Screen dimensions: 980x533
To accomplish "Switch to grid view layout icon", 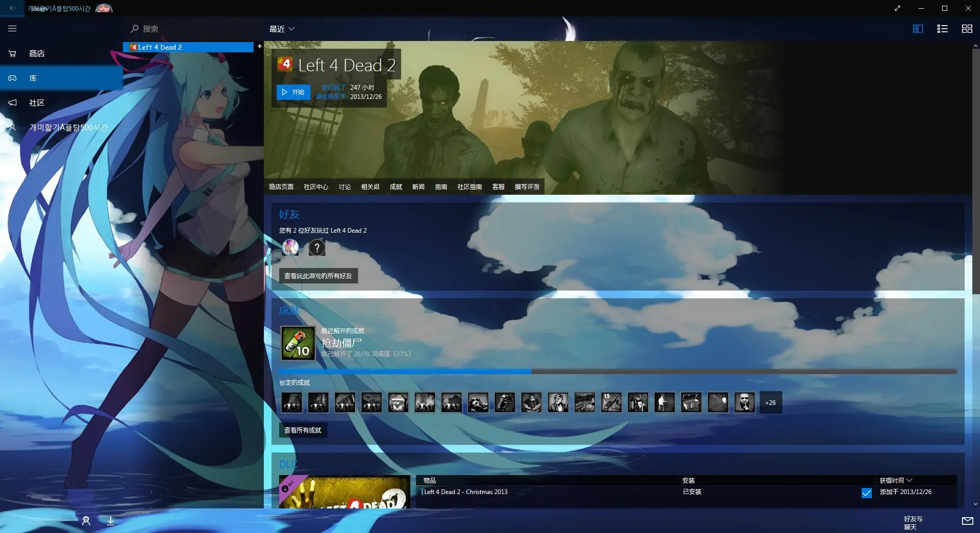I will [x=967, y=29].
